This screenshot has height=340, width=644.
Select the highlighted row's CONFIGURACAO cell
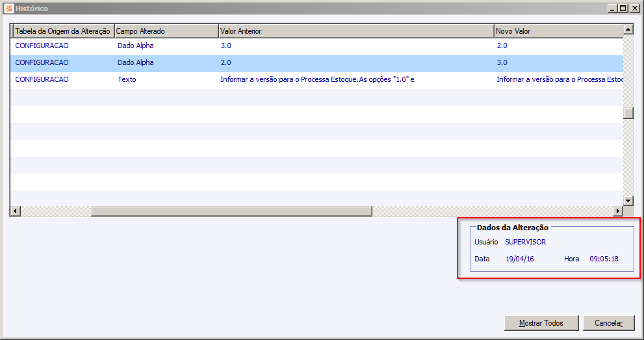(x=42, y=62)
